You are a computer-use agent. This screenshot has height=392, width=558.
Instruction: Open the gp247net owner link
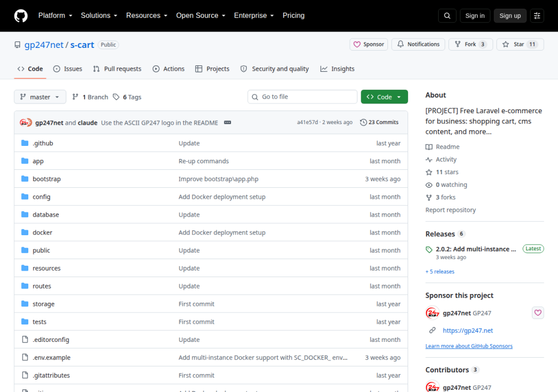point(44,45)
